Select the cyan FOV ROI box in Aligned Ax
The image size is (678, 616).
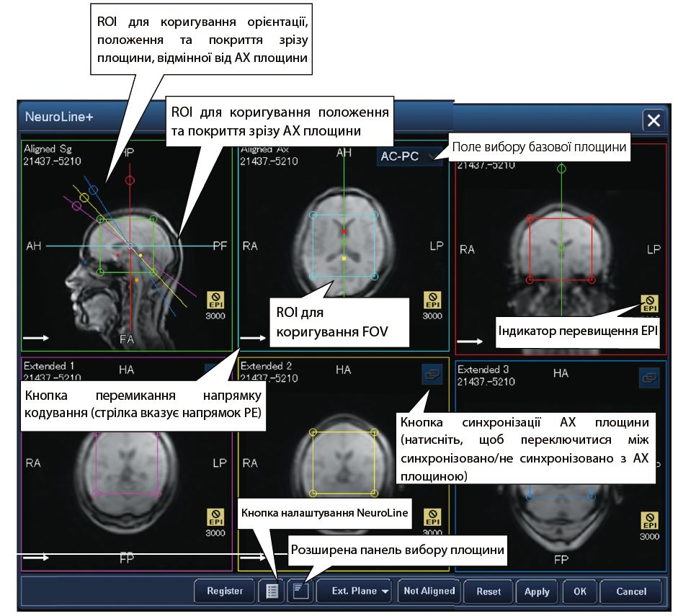click(344, 245)
